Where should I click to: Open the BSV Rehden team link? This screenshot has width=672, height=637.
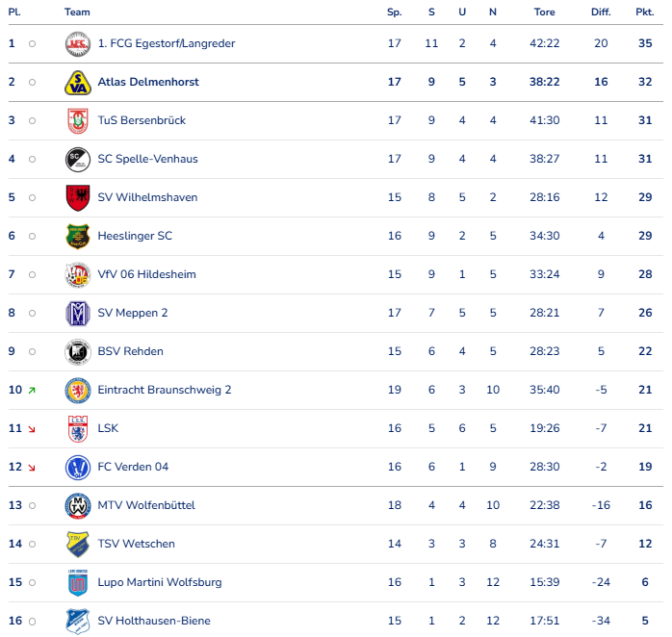tap(130, 351)
